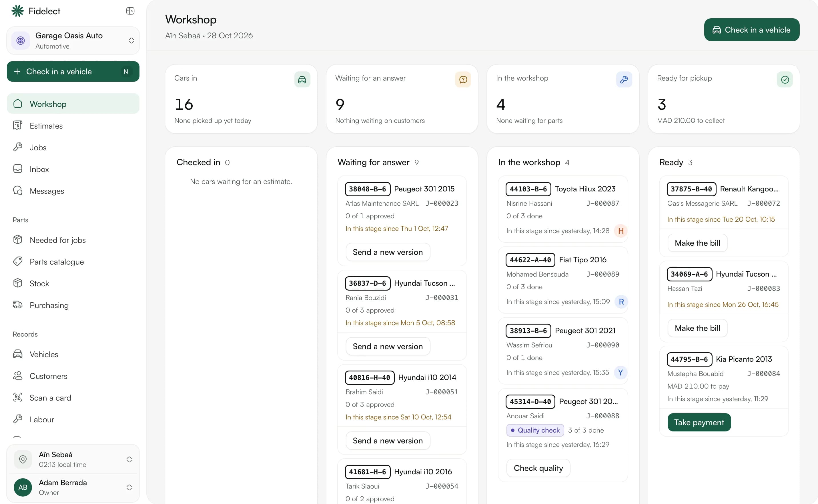818x504 pixels.
Task: Click the Parts catalogue tag icon
Action: click(18, 261)
